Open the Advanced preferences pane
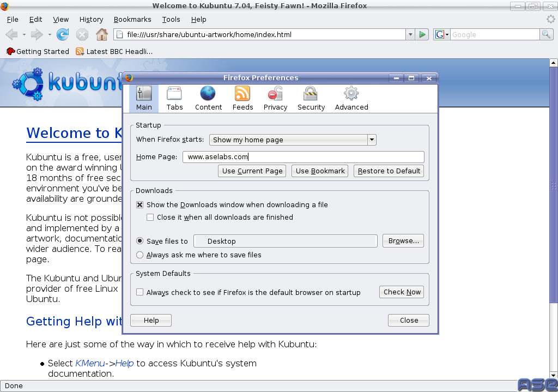Screen dimensions: 558x392 coord(351,99)
